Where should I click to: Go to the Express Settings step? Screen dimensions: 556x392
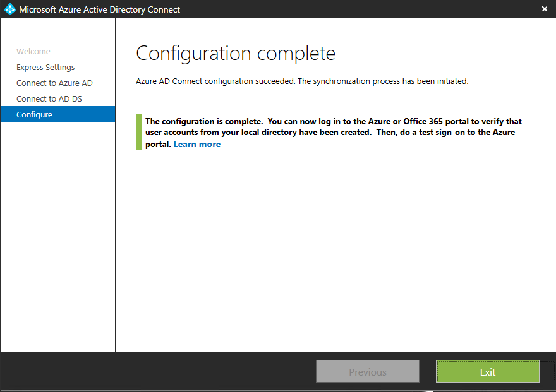(45, 68)
